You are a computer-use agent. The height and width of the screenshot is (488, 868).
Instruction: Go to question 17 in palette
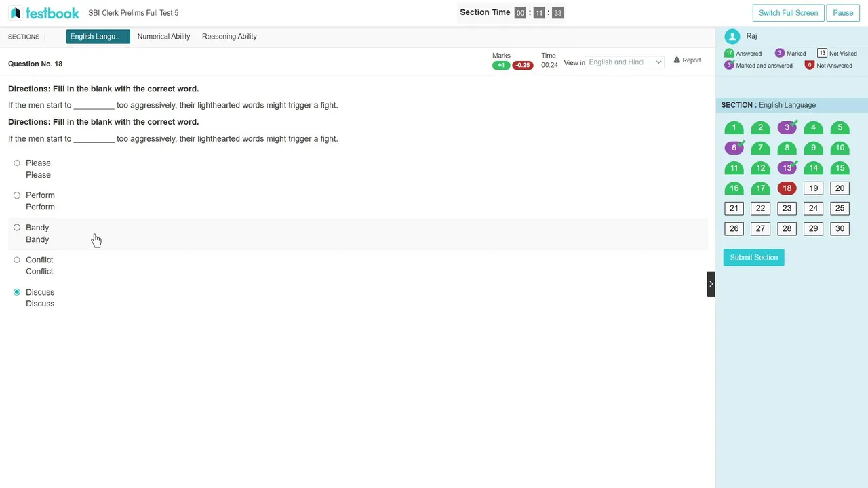click(760, 188)
